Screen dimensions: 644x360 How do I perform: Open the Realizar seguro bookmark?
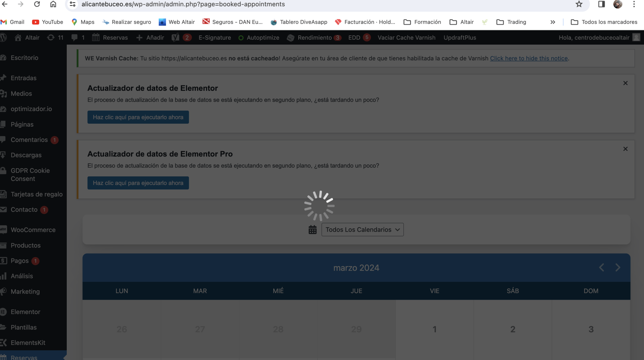pos(126,22)
